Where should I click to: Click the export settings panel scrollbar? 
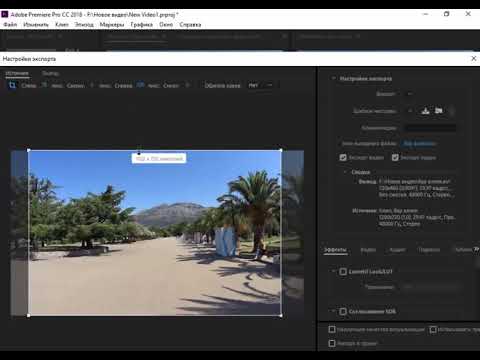478,263
